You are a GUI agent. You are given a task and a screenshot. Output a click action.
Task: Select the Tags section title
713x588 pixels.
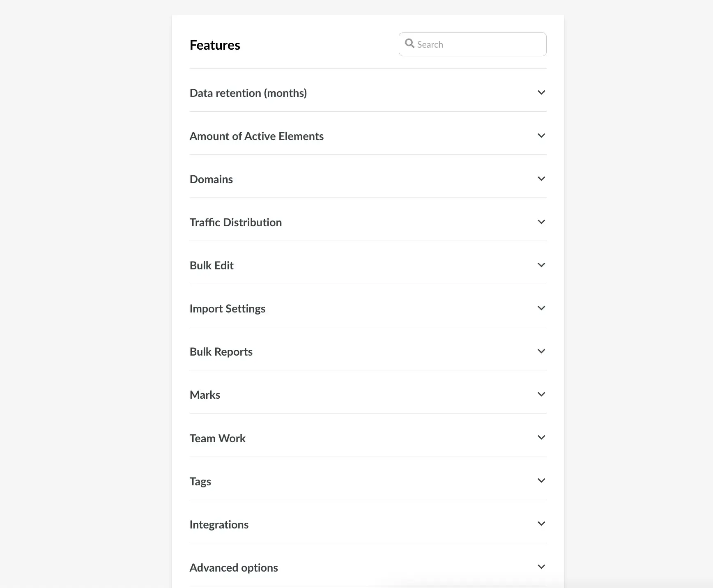200,482
